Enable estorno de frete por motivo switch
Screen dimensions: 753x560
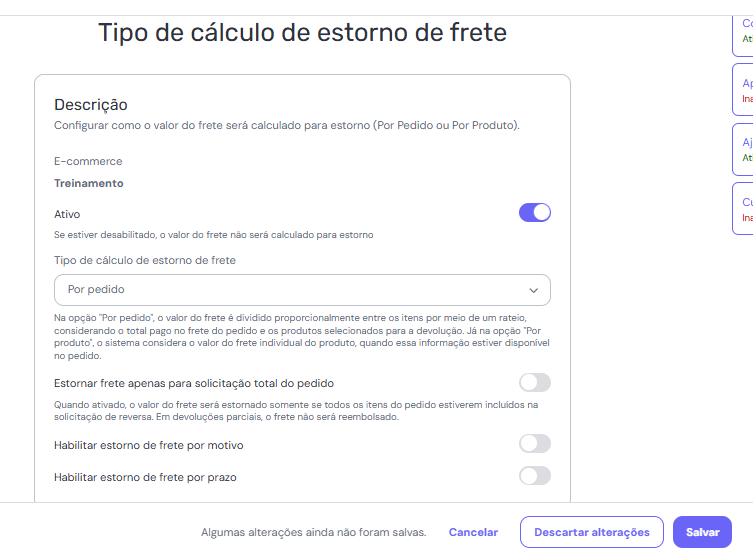coord(535,444)
